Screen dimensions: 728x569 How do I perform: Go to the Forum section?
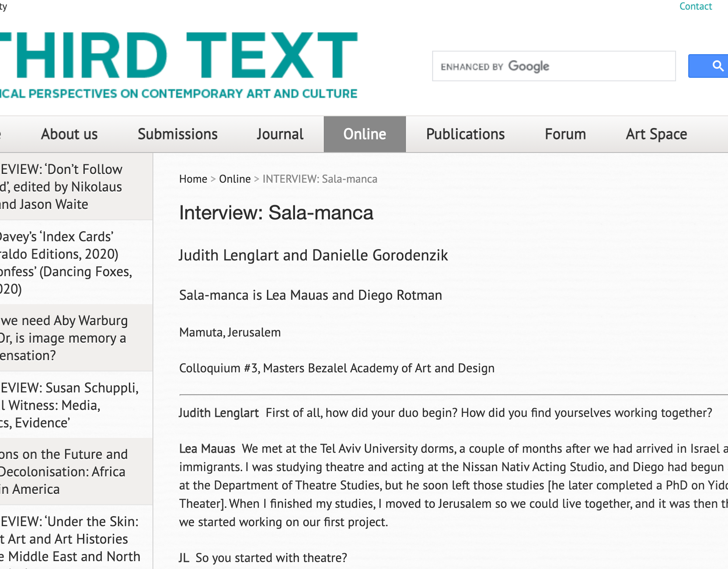coord(565,134)
